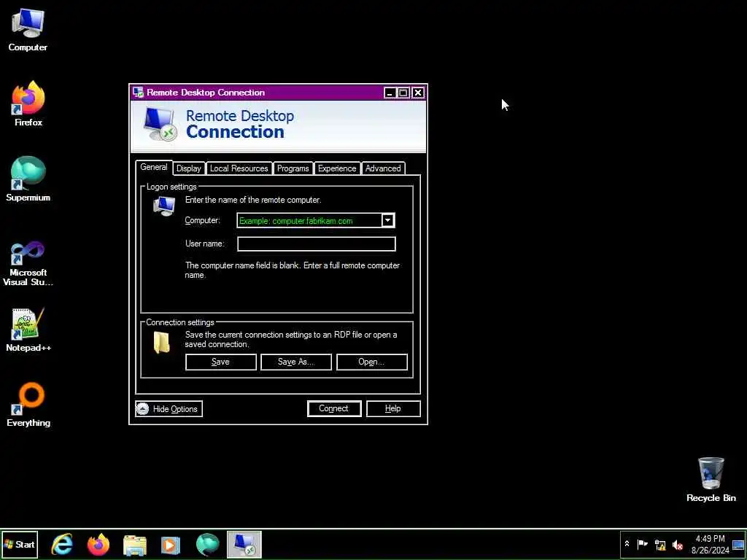Image resolution: width=747 pixels, height=560 pixels.
Task: Open the Local Resources tab
Action: pos(239,168)
